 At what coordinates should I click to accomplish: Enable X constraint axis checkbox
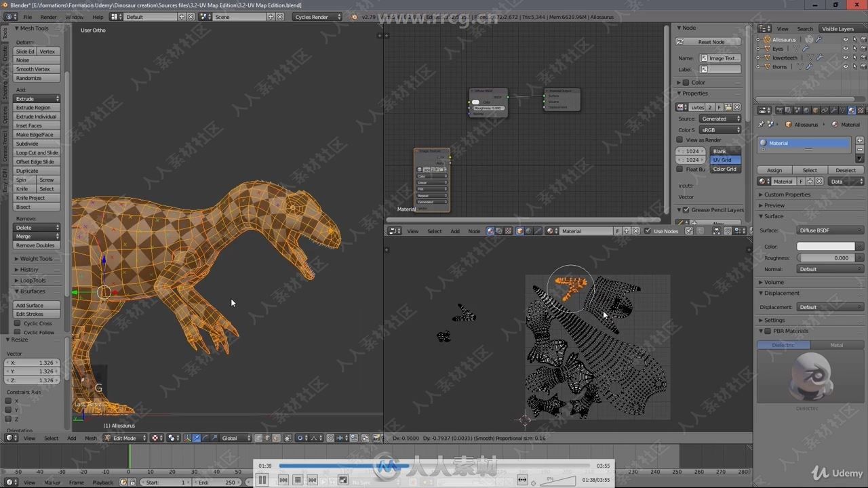8,401
